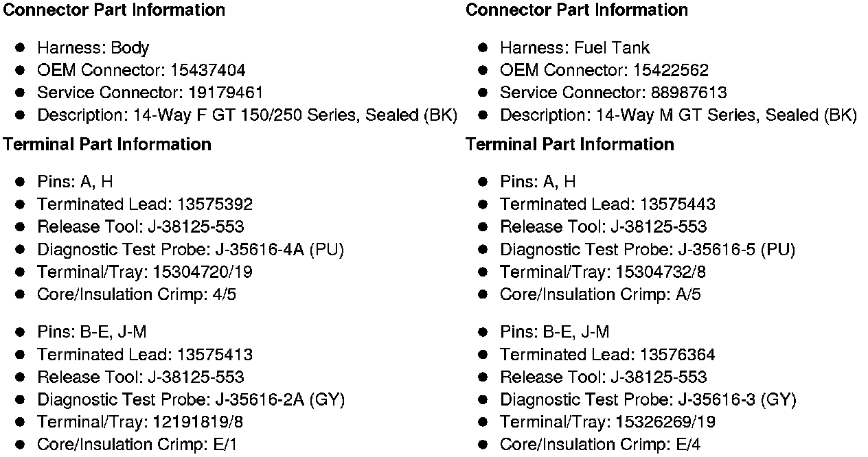Select the 14-Way F GT 150/250 description
The width and height of the screenshot is (868, 457).
247,115
